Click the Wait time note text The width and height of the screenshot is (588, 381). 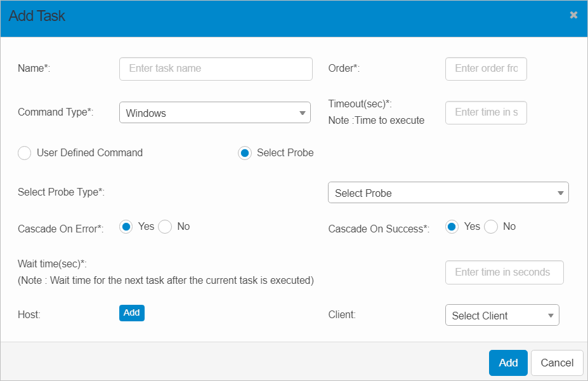click(x=166, y=280)
